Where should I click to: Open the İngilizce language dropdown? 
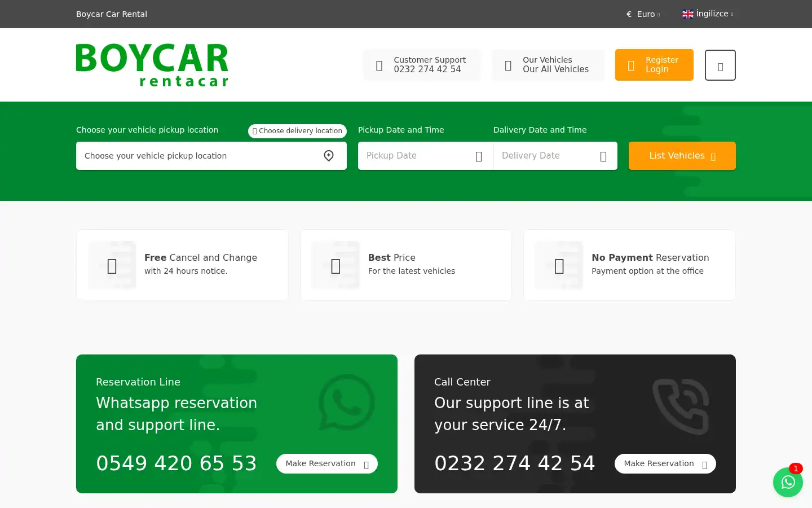click(708, 14)
